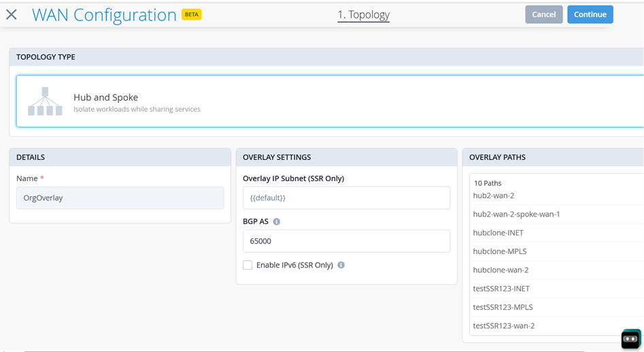The height and width of the screenshot is (352, 644).
Task: Select the testSSR123-INET overlay path
Action: pyautogui.click(x=558, y=288)
